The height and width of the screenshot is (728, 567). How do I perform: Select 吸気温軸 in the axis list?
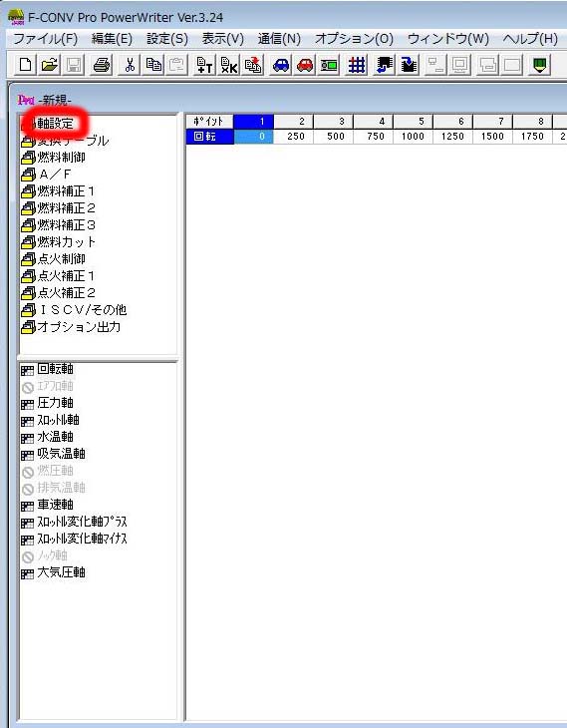point(54,454)
